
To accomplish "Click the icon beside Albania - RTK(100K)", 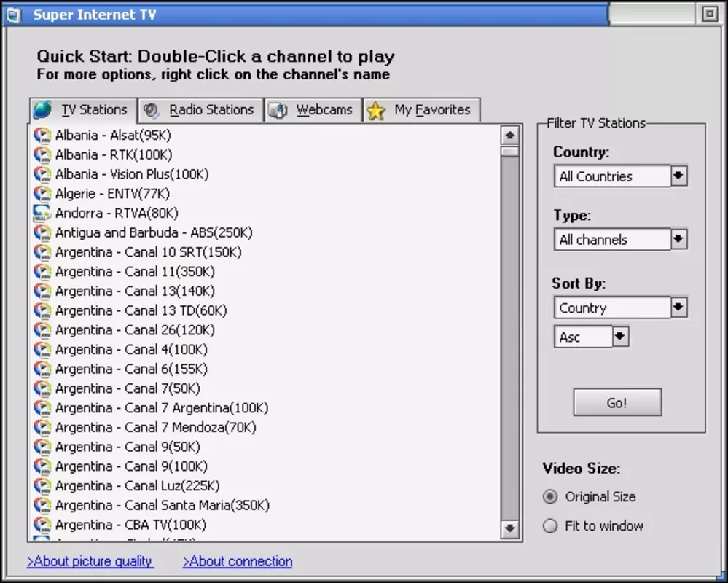I will click(42, 155).
